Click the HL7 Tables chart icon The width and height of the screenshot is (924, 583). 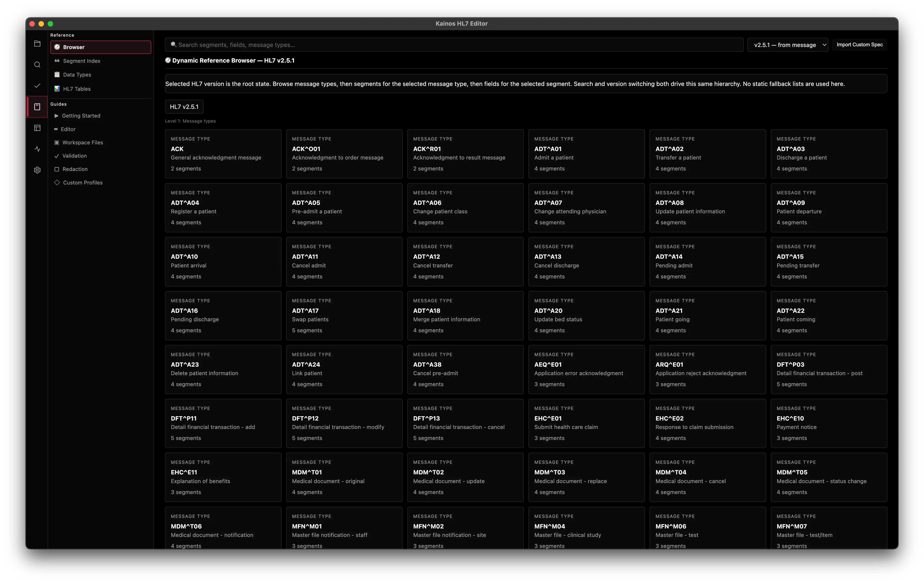coord(57,89)
